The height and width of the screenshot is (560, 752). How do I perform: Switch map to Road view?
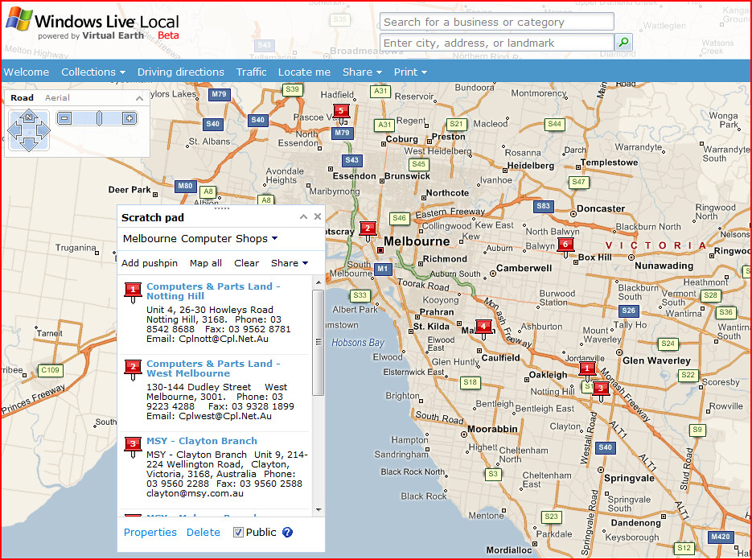pyautogui.click(x=22, y=98)
